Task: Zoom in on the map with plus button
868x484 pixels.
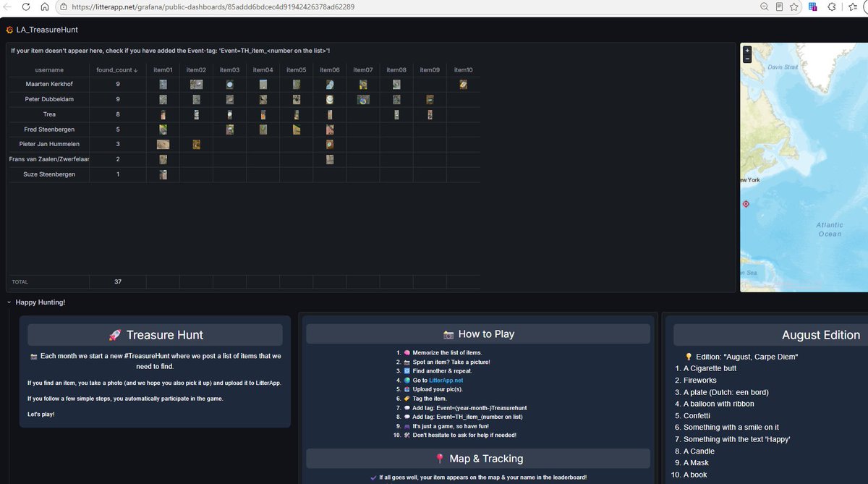Action: (x=747, y=51)
